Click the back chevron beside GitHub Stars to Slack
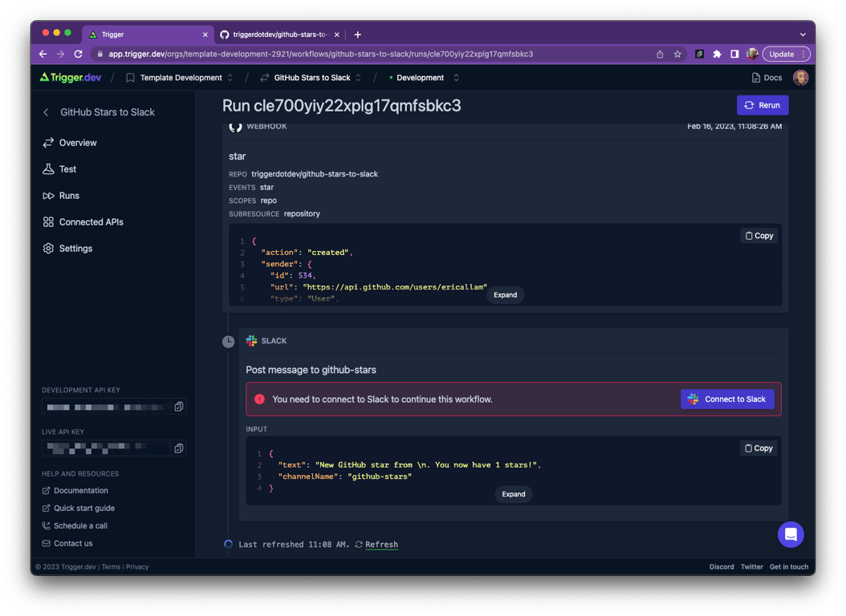 [x=46, y=112]
